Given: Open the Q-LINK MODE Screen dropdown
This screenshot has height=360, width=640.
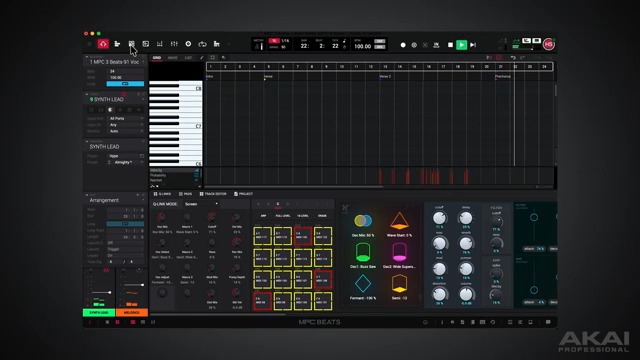Looking at the screenshot, I should [x=200, y=204].
